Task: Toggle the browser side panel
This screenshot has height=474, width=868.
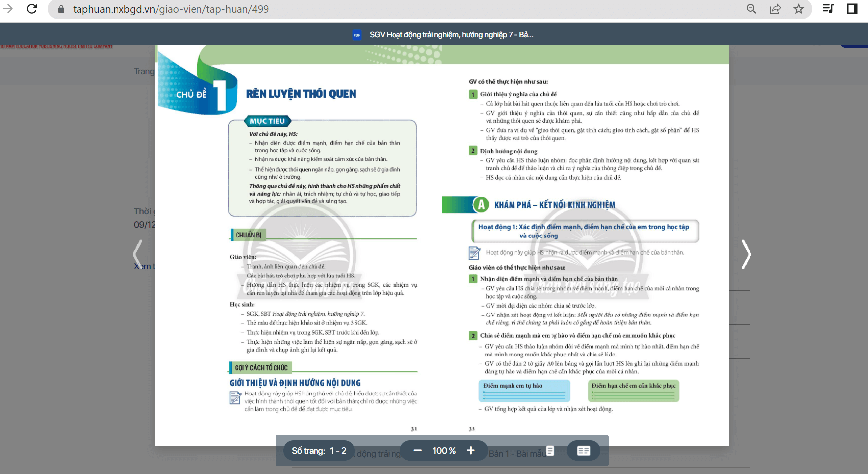Action: coord(852,9)
